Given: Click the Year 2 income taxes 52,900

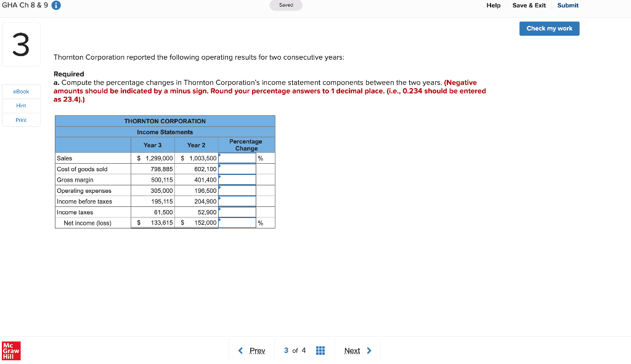Looking at the screenshot, I should [x=207, y=212].
